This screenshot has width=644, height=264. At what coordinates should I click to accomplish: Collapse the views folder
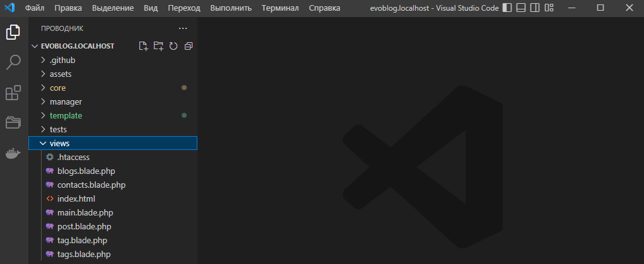(59, 143)
